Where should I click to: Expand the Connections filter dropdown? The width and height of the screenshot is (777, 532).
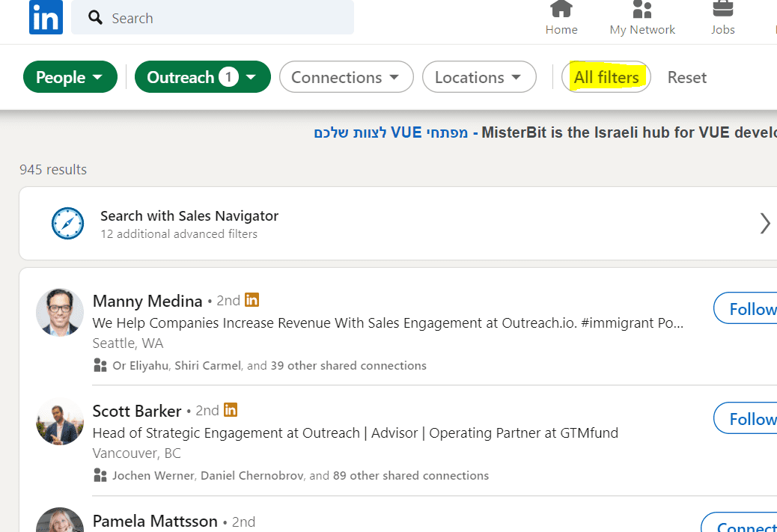(347, 77)
